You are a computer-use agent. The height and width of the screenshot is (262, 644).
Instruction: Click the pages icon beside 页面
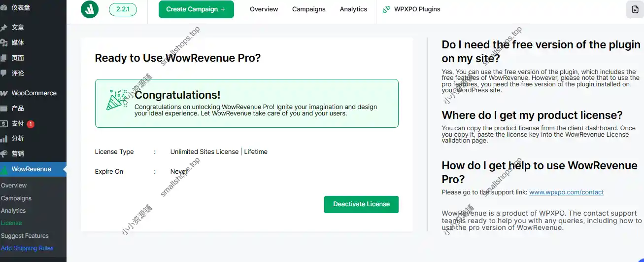pos(3,58)
